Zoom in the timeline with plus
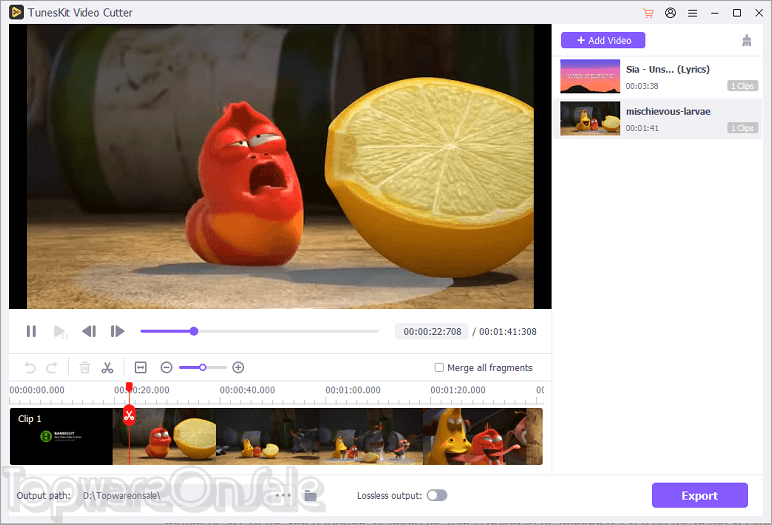The width and height of the screenshot is (772, 525). pyautogui.click(x=238, y=367)
